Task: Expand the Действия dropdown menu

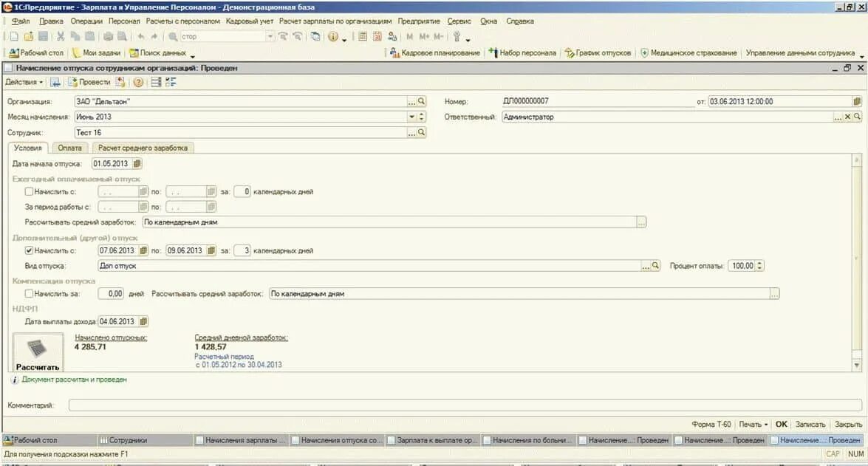Action: click(x=24, y=82)
